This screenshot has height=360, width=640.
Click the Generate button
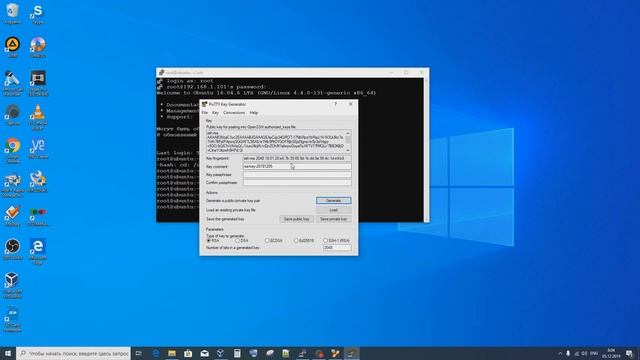tap(333, 200)
